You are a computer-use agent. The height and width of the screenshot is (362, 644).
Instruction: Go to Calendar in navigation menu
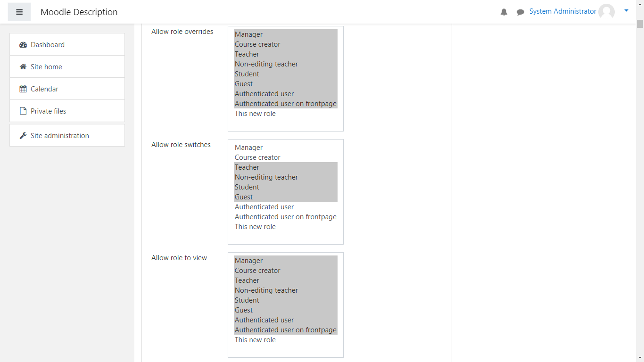tap(45, 89)
